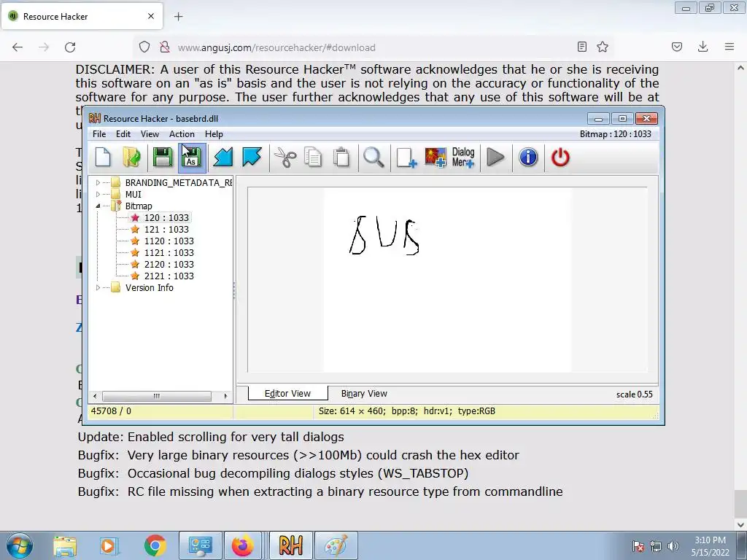Select bitmap resource 1121 : 1033
Viewport: 747px width, 560px height.
click(169, 253)
